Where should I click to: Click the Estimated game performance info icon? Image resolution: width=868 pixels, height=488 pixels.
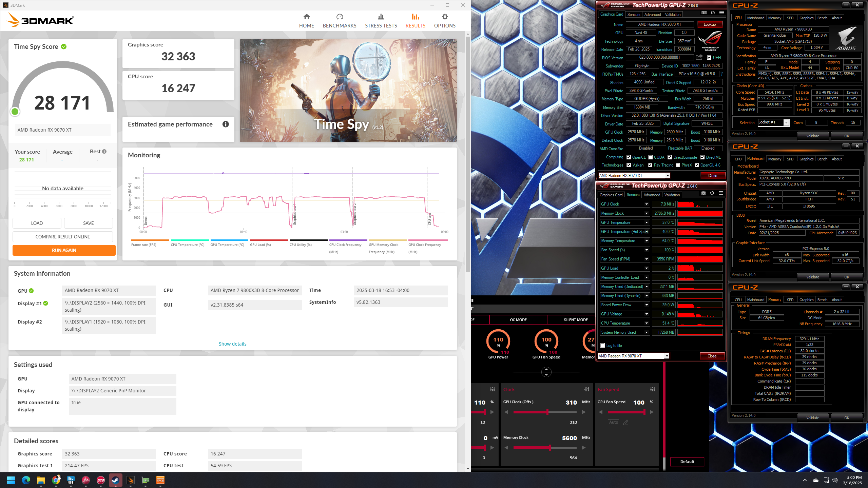point(226,124)
